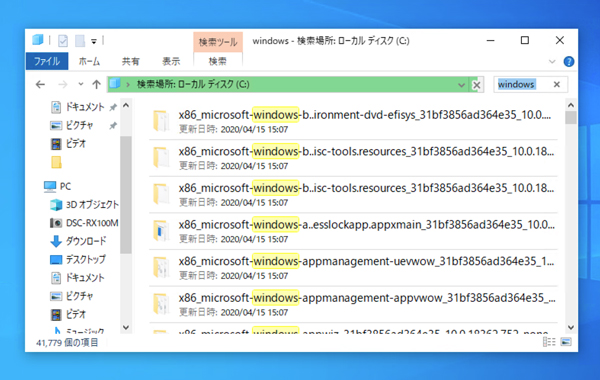
Task: Stop the search with address bar X
Action: coord(476,85)
